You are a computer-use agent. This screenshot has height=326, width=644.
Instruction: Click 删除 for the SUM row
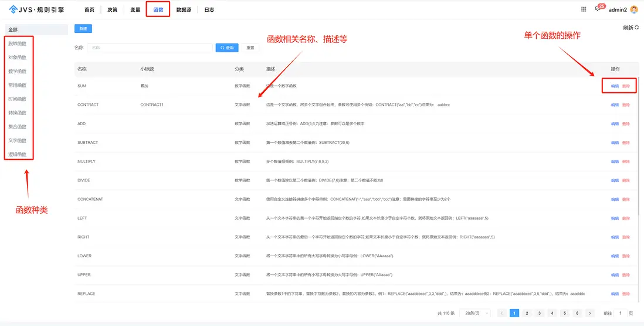point(626,86)
